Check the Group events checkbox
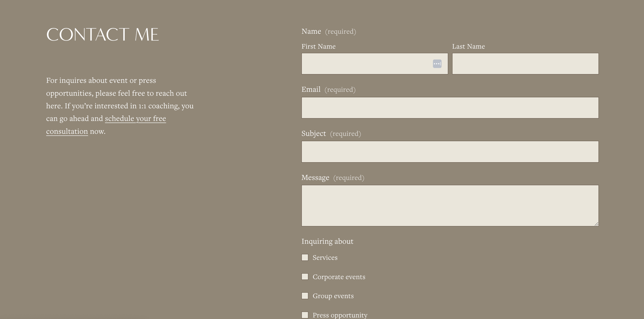The image size is (644, 319). tap(305, 296)
